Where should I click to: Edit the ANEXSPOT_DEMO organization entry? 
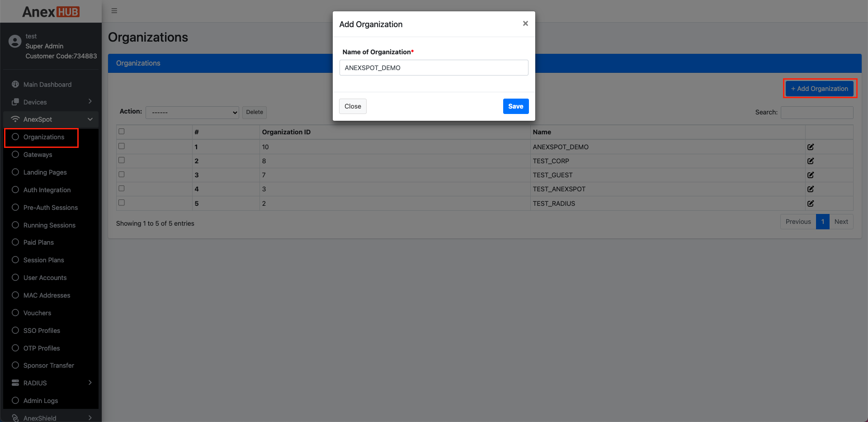(810, 147)
